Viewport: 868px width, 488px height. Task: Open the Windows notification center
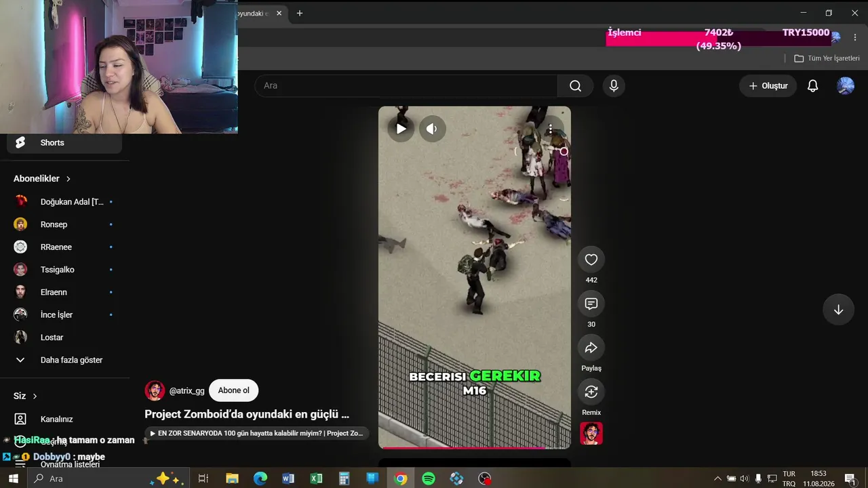click(x=850, y=479)
